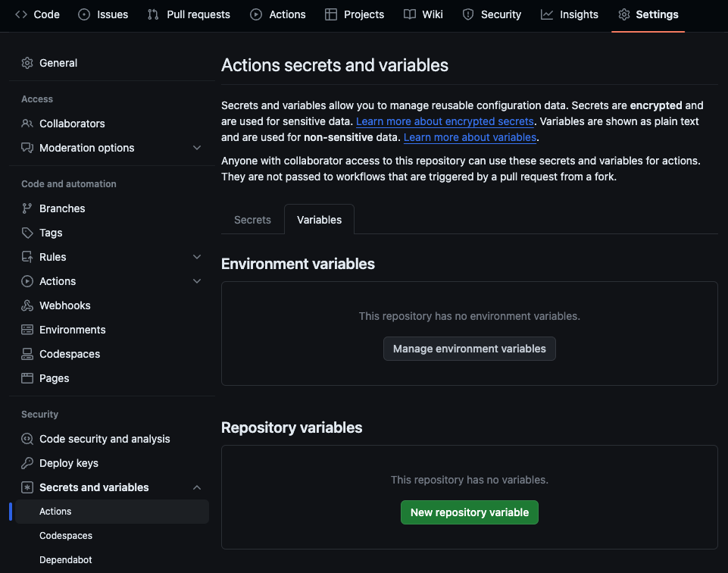Click Manage environment variables button
This screenshot has width=728, height=573.
pos(470,349)
